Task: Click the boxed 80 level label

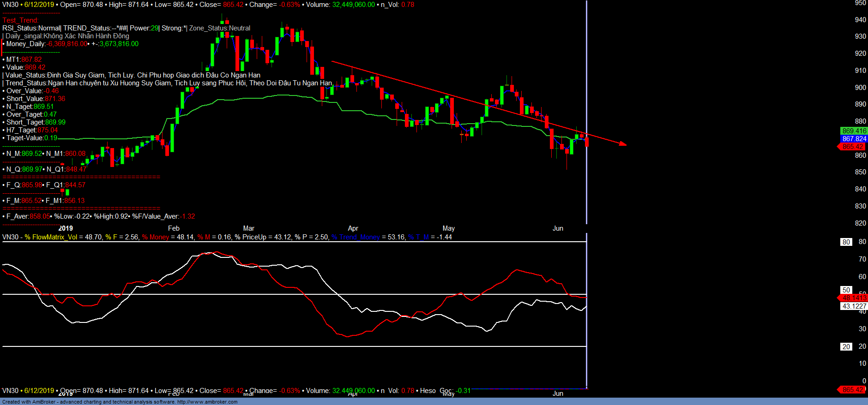Action: tap(846, 242)
